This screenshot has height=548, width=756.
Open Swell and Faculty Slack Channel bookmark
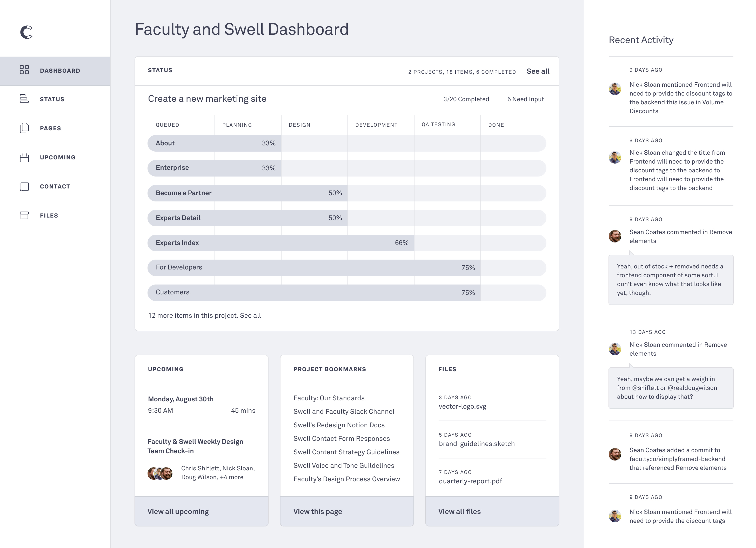click(344, 411)
